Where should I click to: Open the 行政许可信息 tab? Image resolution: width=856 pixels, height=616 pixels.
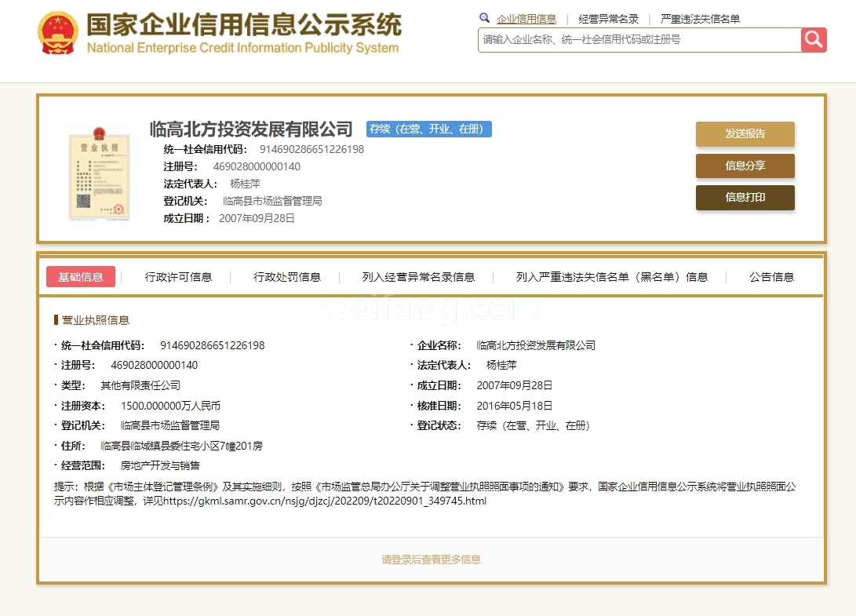179,276
